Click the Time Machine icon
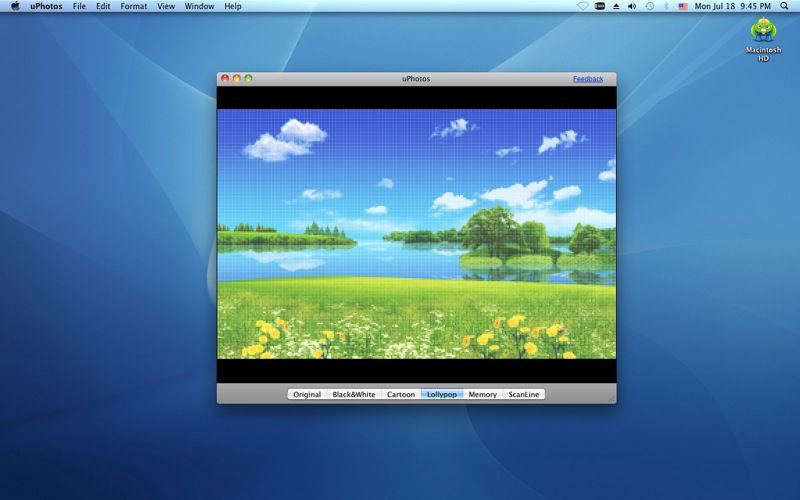This screenshot has width=800, height=500. pos(649,6)
